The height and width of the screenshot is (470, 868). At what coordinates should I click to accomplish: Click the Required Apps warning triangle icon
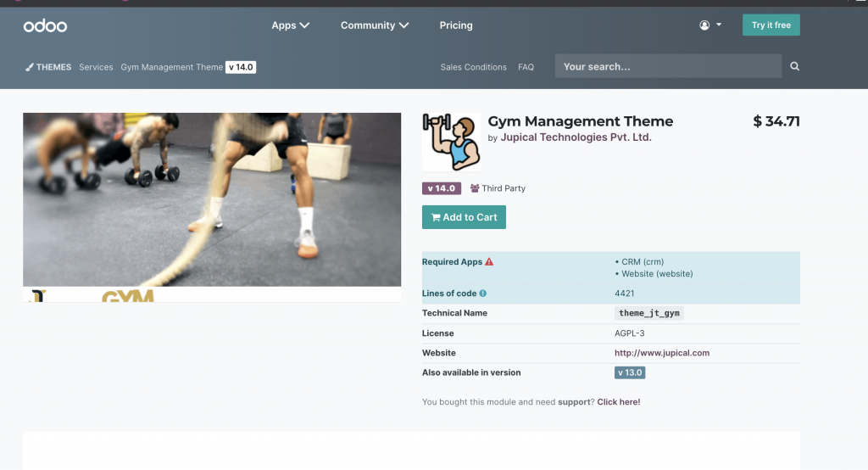point(489,261)
